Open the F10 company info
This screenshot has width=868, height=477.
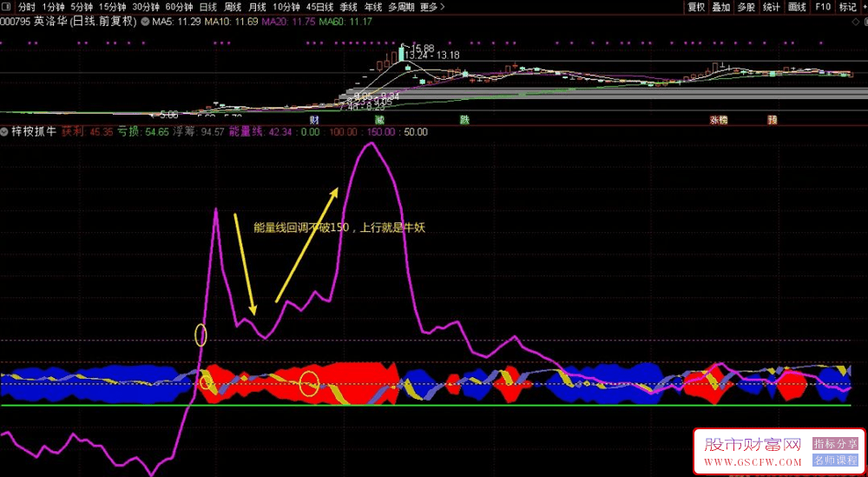point(823,7)
